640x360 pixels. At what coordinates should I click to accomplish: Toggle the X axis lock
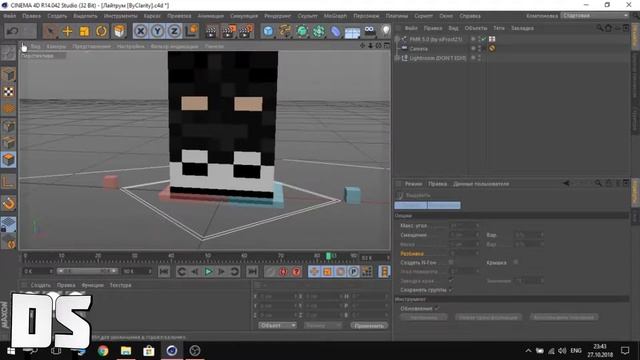tap(140, 31)
